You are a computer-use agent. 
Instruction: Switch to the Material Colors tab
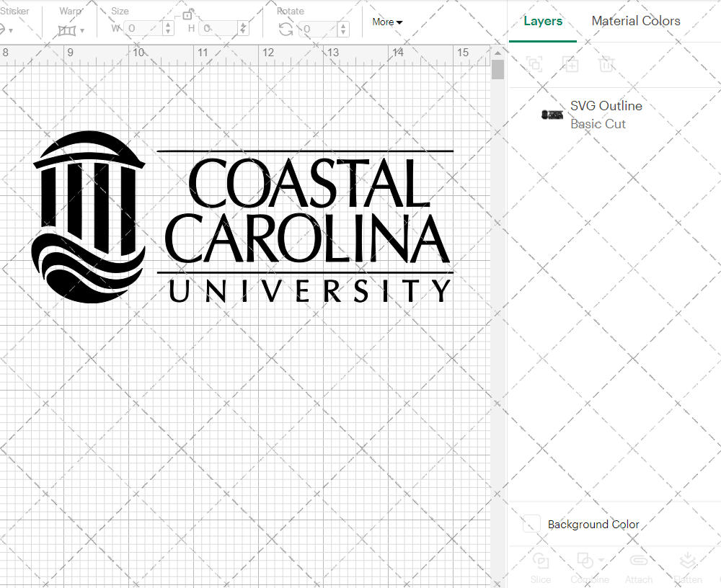pos(636,21)
